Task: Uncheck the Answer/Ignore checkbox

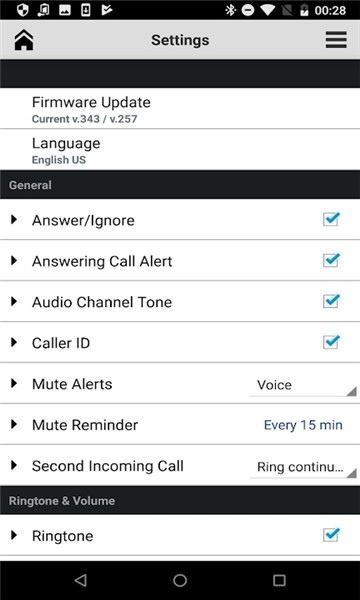Action: [x=331, y=219]
